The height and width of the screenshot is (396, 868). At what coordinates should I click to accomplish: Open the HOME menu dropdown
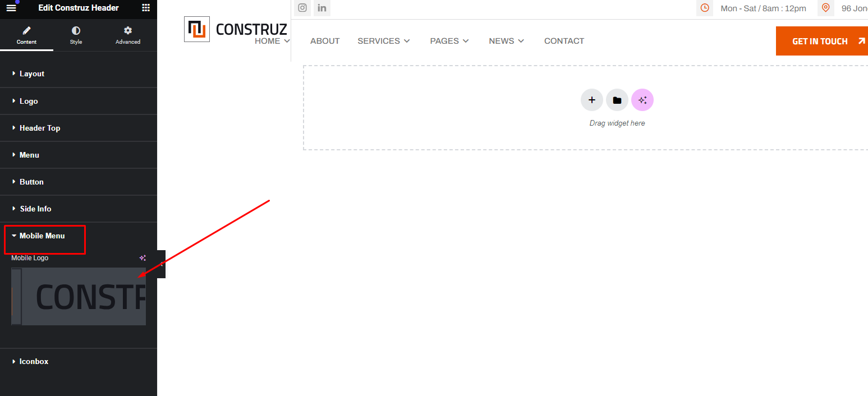tap(272, 41)
